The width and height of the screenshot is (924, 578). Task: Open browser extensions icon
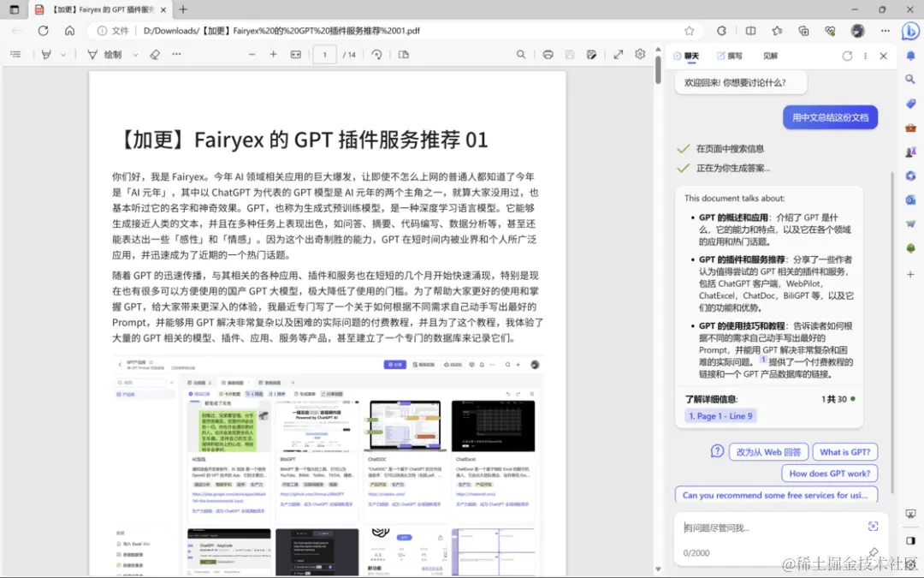[722, 31]
